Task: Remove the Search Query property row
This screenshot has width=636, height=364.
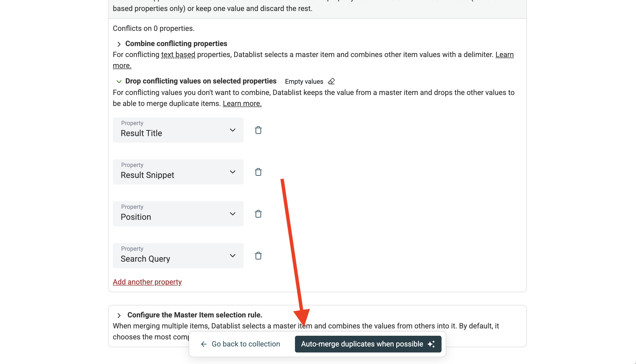Action: (x=258, y=256)
